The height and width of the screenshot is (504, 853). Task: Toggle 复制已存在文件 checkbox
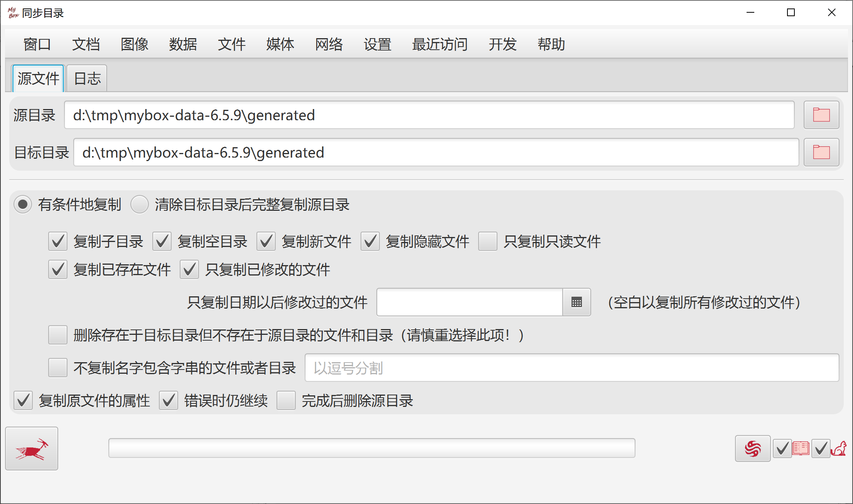point(58,269)
